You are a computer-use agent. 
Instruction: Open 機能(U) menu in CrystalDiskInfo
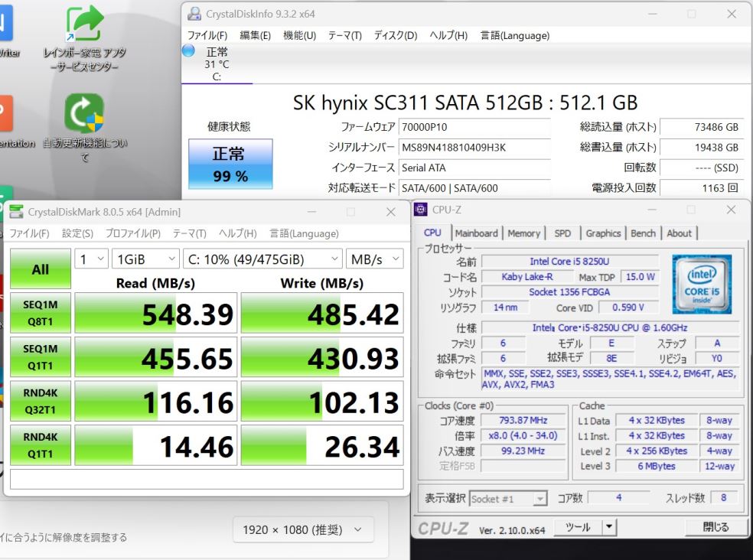(300, 35)
